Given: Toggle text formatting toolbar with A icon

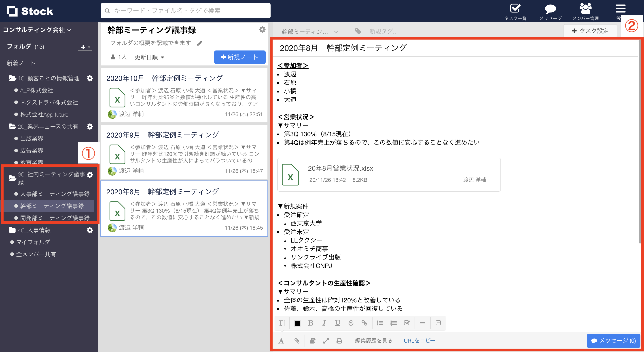Looking at the screenshot, I should 281,341.
